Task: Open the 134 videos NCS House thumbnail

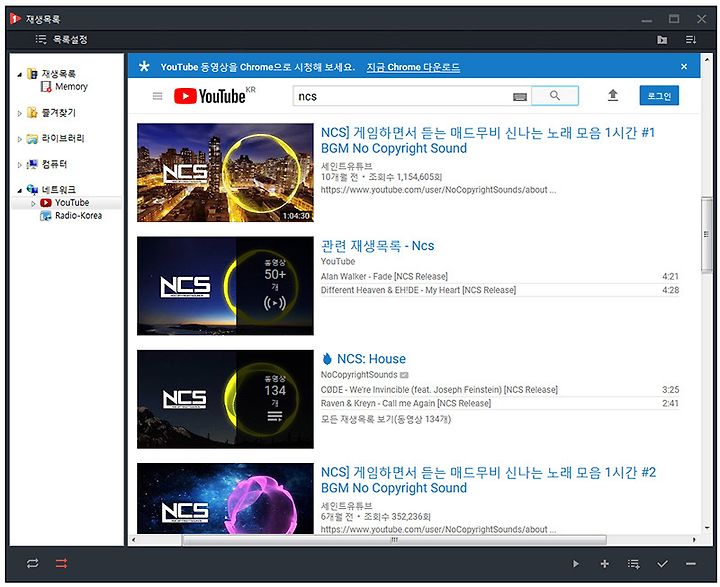Action: tap(225, 399)
